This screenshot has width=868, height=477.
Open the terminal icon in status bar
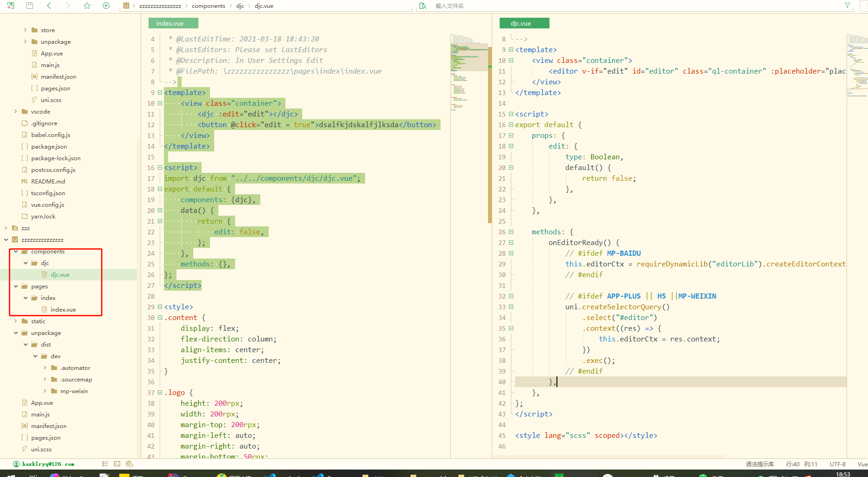(x=117, y=464)
